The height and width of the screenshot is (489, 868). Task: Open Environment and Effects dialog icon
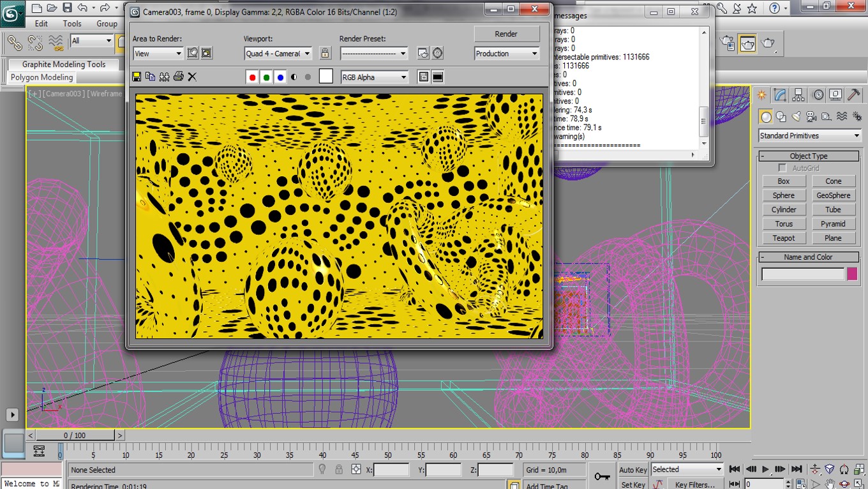[x=437, y=54]
